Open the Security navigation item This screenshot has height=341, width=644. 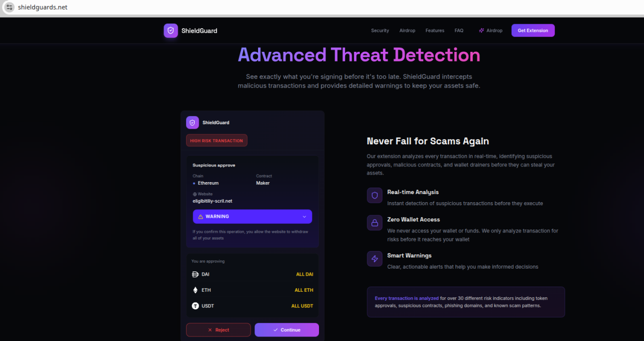(380, 30)
